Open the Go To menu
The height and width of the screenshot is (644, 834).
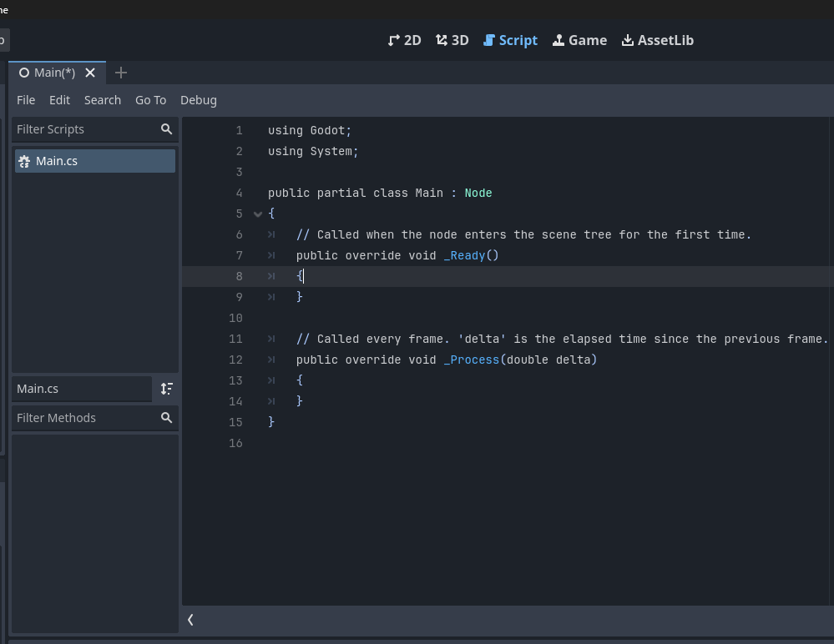pos(150,100)
